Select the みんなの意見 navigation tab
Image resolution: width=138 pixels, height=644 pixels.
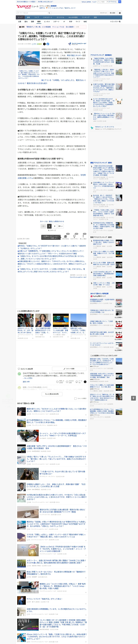point(73,17)
